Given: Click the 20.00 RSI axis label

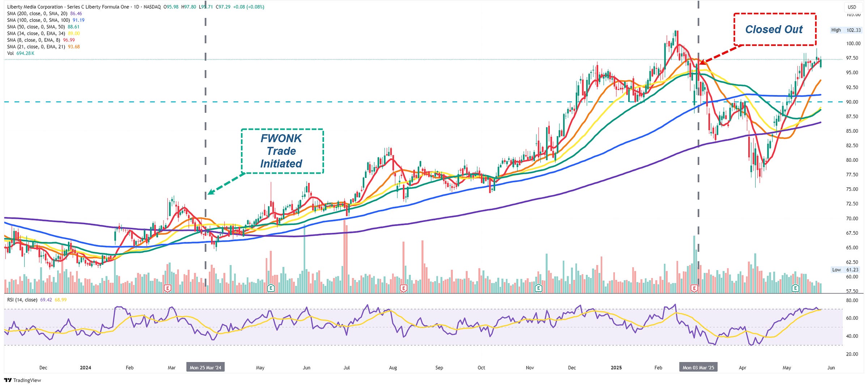Looking at the screenshot, I should click(x=852, y=354).
